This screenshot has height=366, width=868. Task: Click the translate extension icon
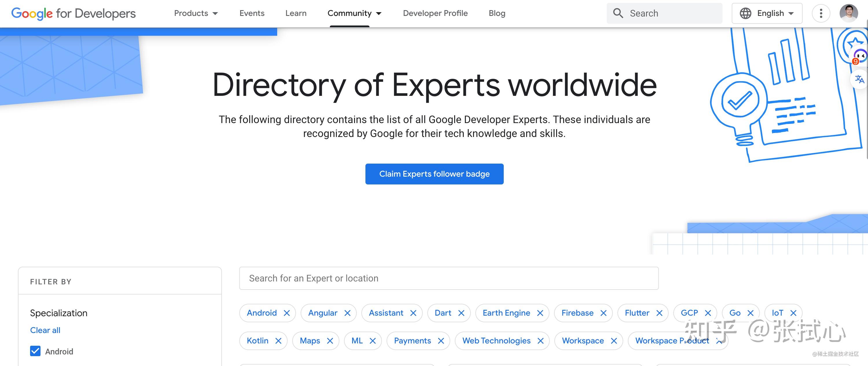[859, 79]
